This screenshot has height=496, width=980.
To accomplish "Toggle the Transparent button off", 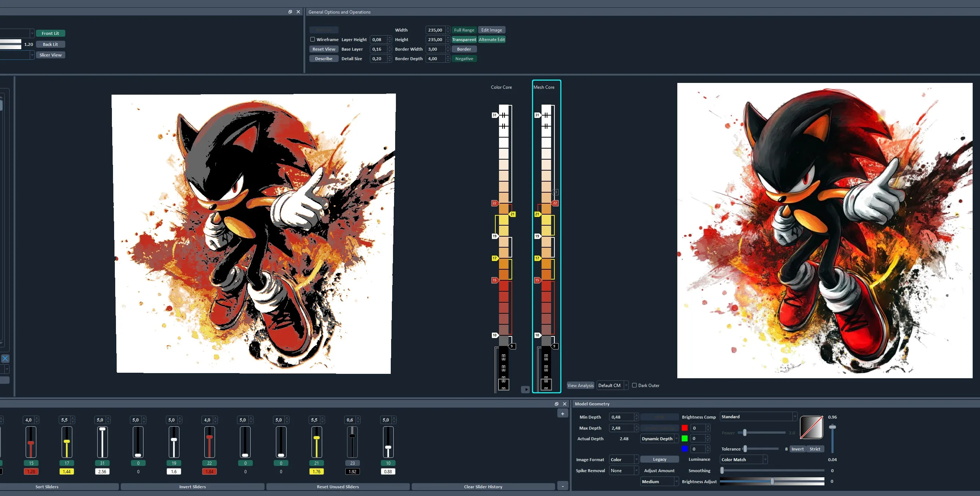I will pos(464,40).
